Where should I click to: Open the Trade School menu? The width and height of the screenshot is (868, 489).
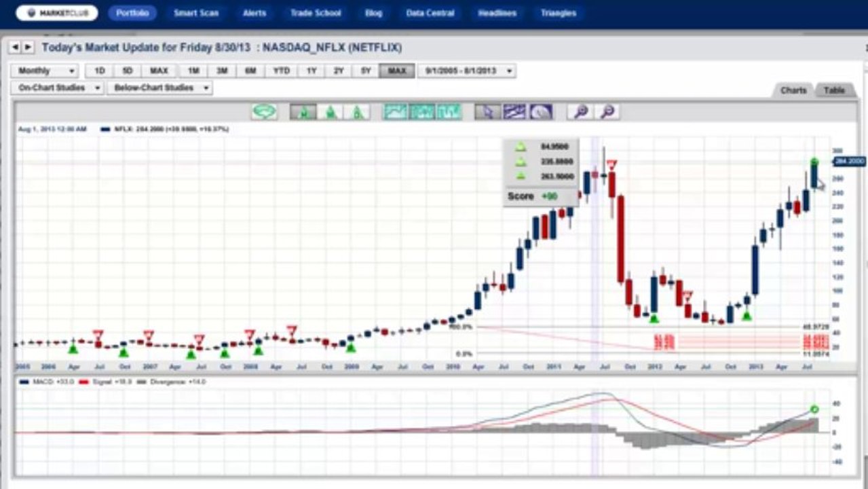(316, 13)
